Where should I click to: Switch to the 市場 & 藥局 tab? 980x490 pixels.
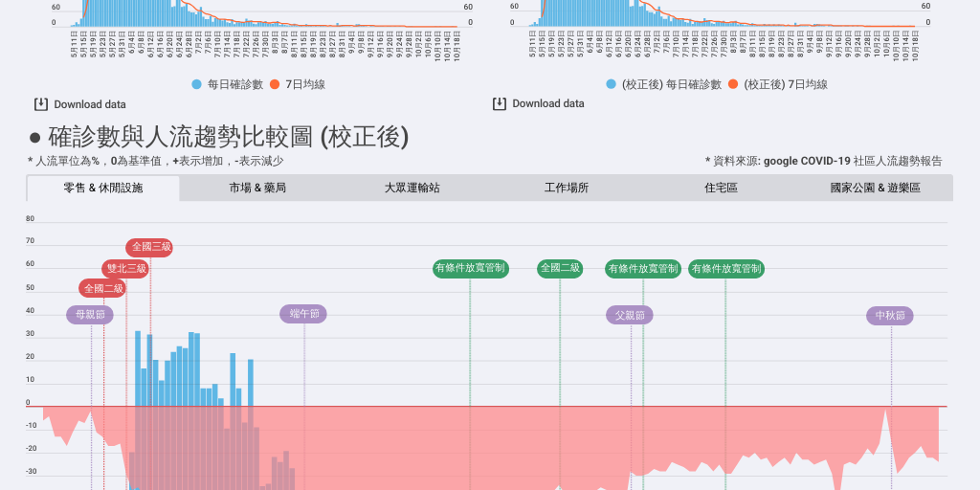click(x=257, y=189)
